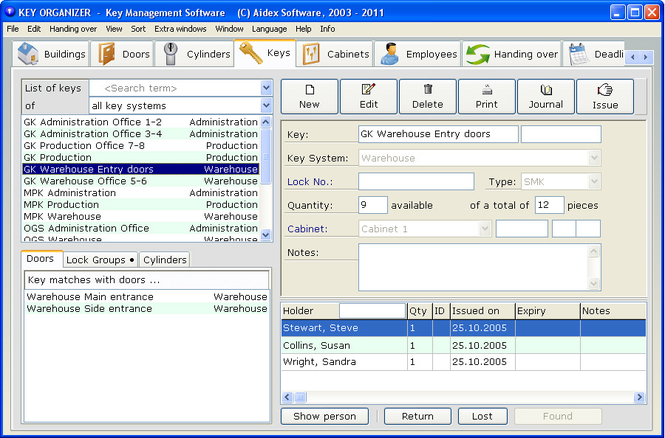Open the Edit menu

tap(34, 29)
